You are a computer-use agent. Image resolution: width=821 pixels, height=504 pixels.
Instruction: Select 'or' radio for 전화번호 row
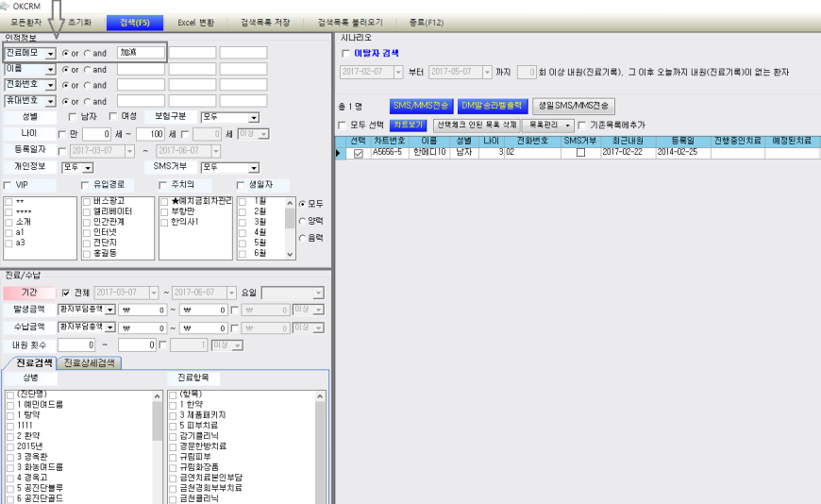[x=65, y=85]
